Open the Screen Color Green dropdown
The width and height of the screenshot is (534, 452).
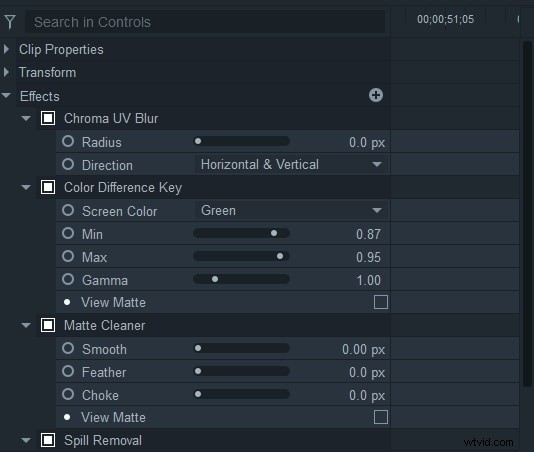coord(291,211)
